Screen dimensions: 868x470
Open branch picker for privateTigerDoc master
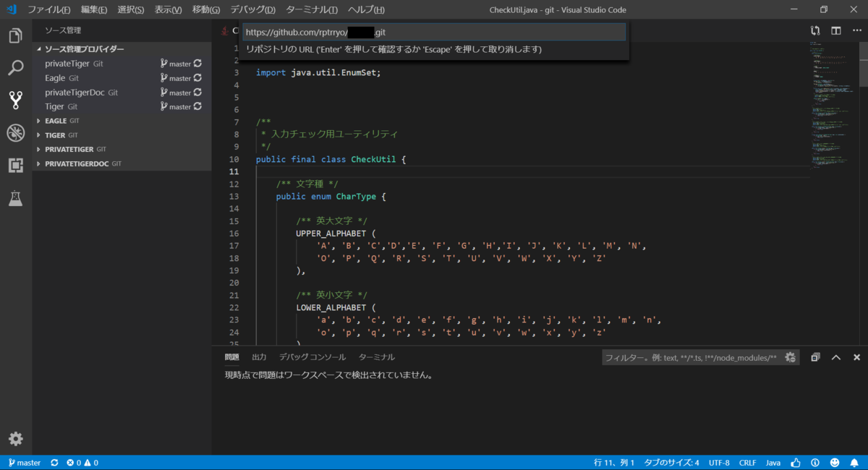176,93
